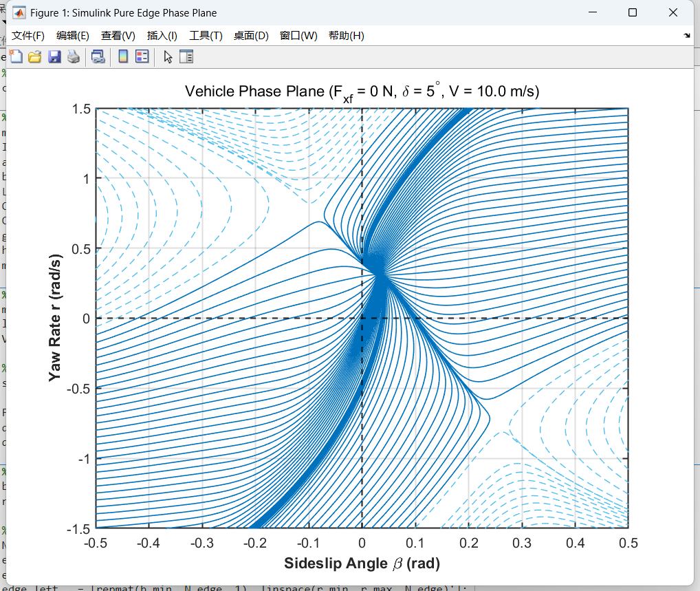The image size is (700, 591).
Task: Click the New Figure toolbar icon
Action: pos(16,56)
